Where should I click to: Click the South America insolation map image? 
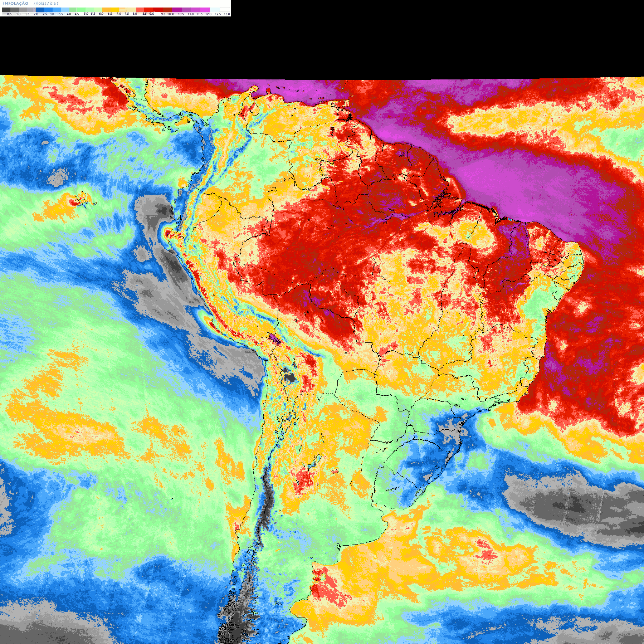pyautogui.click(x=322, y=360)
